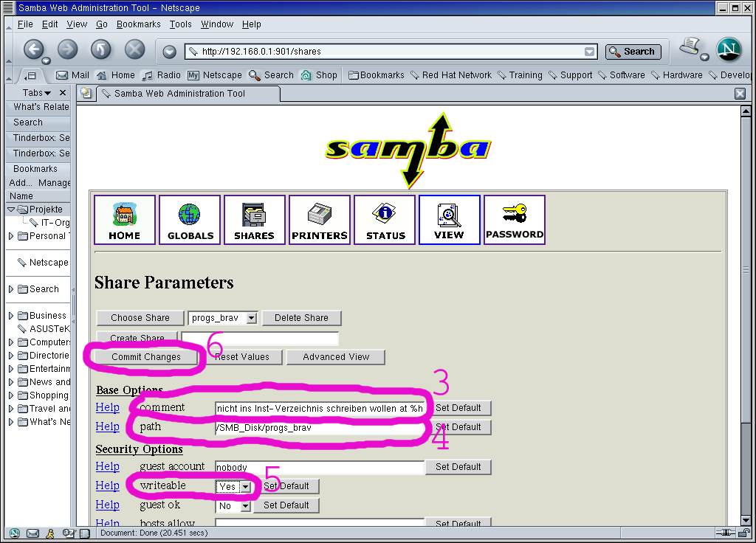Screen dimensions: 756x543
Task: Open the Samba HOME icon page
Action: (124, 219)
